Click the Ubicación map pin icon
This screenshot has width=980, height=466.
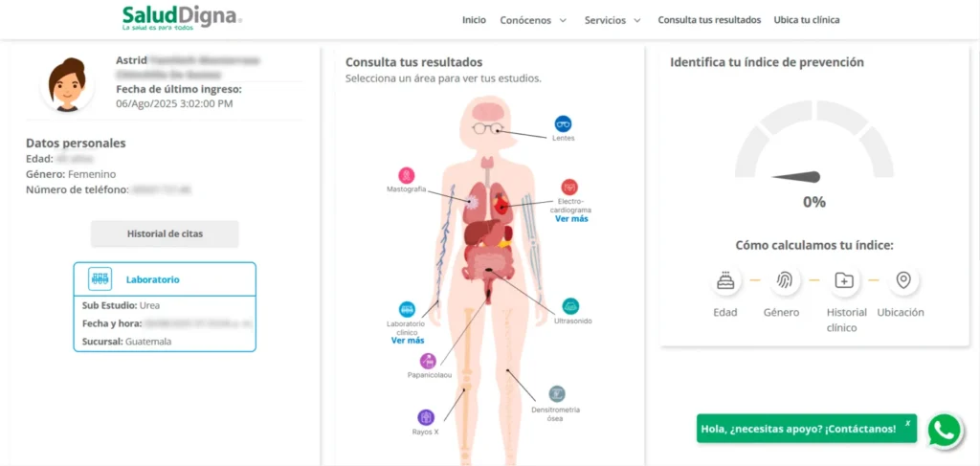[902, 280]
